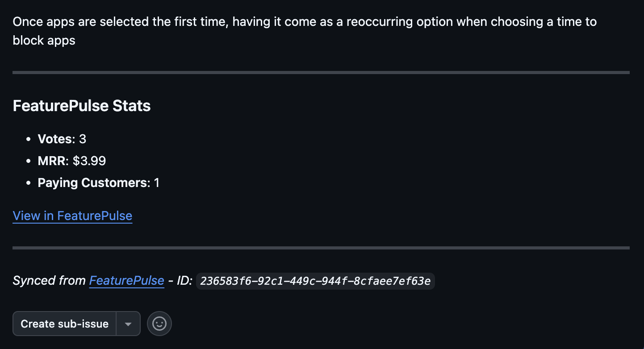Click the Create sub-issue button
The height and width of the screenshot is (349, 644).
[65, 324]
